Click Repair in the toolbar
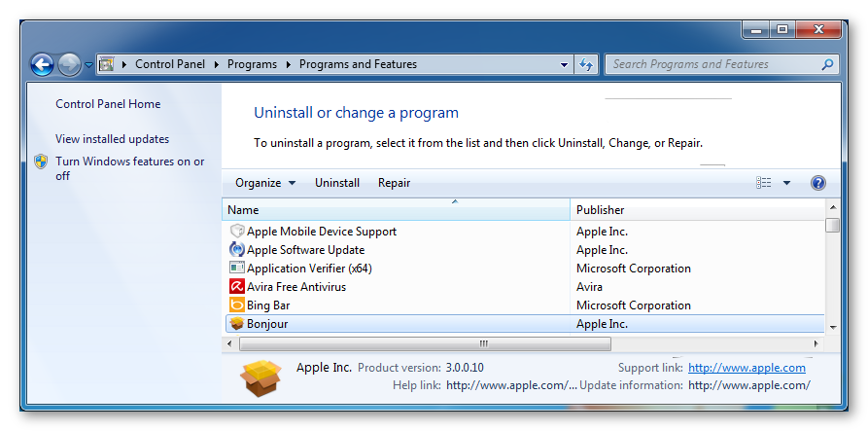 pos(394,183)
